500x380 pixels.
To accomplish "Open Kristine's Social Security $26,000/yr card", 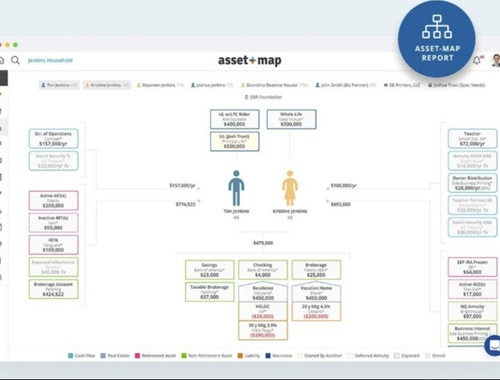I will click(472, 227).
